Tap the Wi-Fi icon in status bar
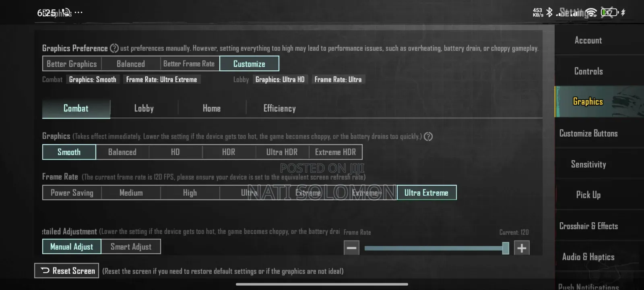The image size is (644, 290). tap(591, 13)
